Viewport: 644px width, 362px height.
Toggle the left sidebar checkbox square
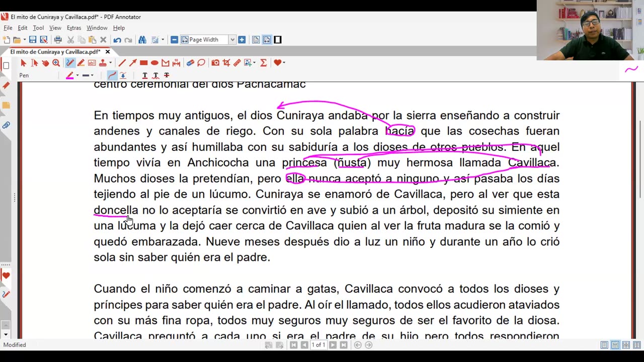(6, 65)
